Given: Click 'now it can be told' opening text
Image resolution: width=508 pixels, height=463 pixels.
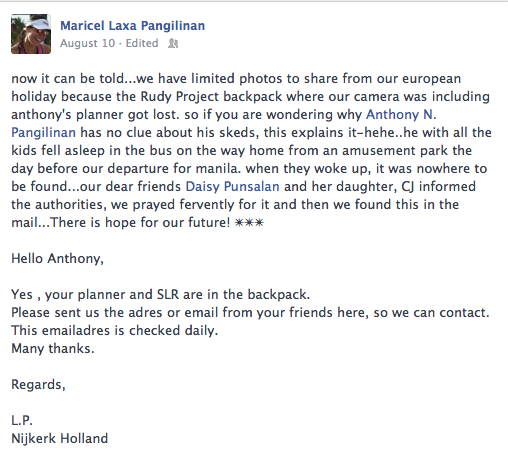Looking at the screenshot, I should click(68, 79).
